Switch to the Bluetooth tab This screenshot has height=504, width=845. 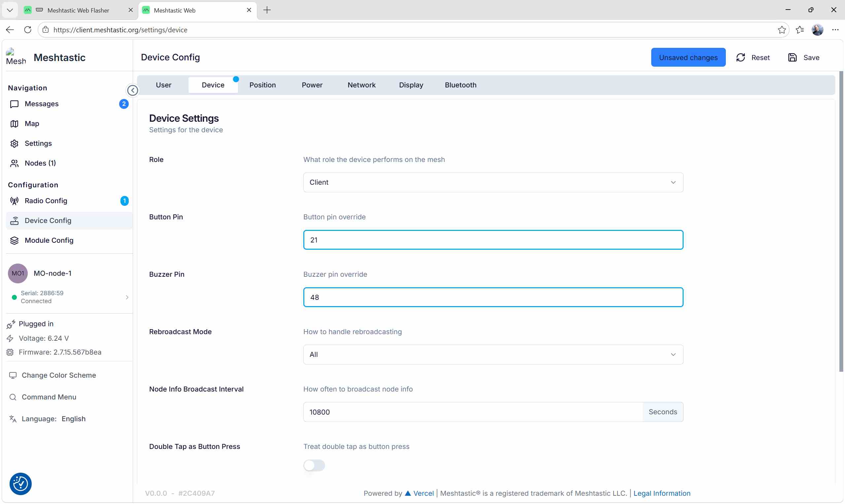point(460,85)
